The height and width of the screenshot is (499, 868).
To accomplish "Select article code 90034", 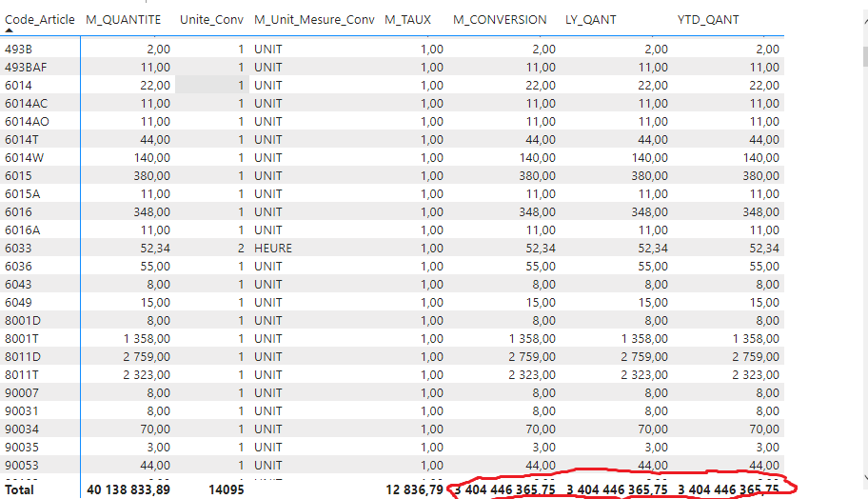I will [x=22, y=429].
